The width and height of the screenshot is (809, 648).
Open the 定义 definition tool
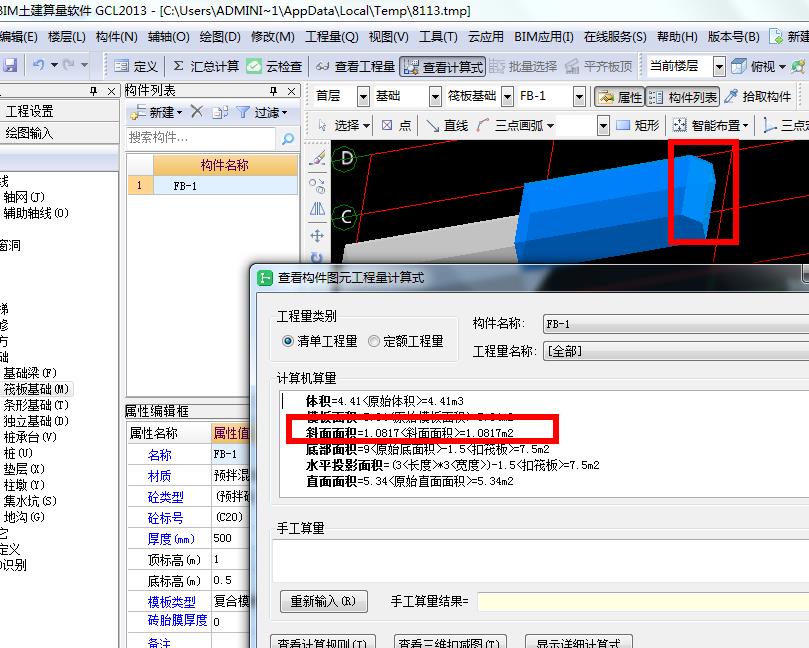136,66
